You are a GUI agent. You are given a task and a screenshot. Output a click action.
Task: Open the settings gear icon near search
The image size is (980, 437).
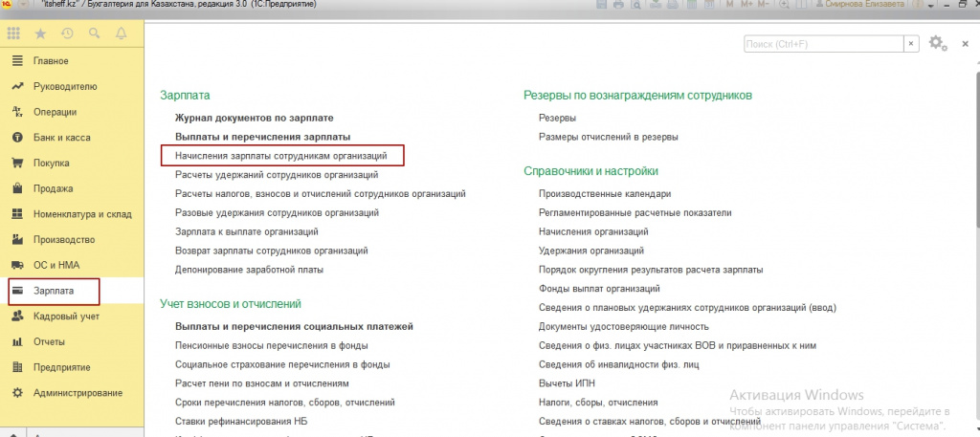[936, 42]
